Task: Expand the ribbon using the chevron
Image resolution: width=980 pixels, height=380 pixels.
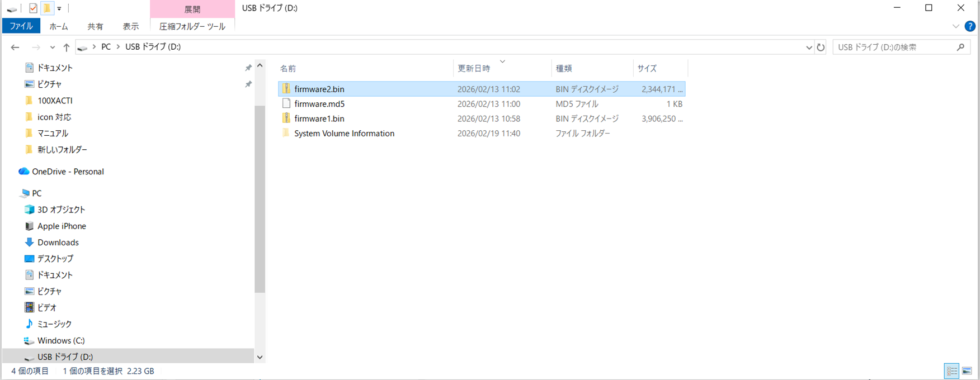Action: (x=955, y=26)
